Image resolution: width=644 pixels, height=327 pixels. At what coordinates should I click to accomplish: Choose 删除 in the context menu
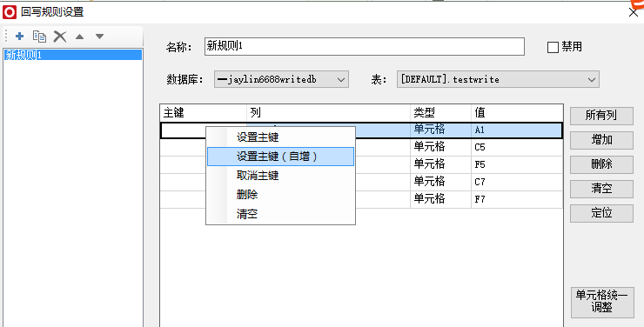click(x=280, y=195)
